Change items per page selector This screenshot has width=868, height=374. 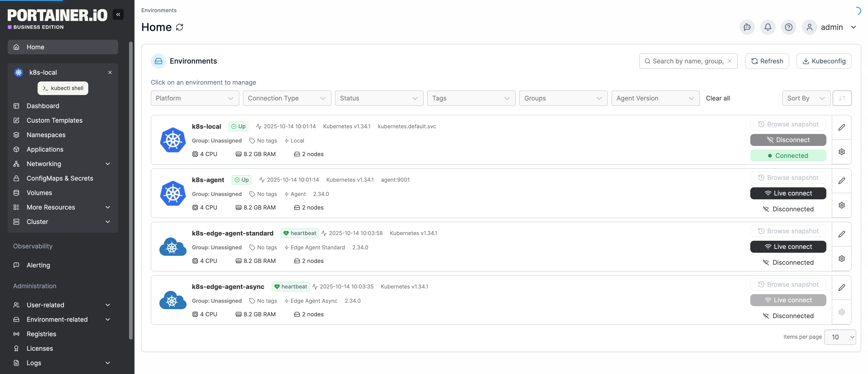pyautogui.click(x=840, y=337)
